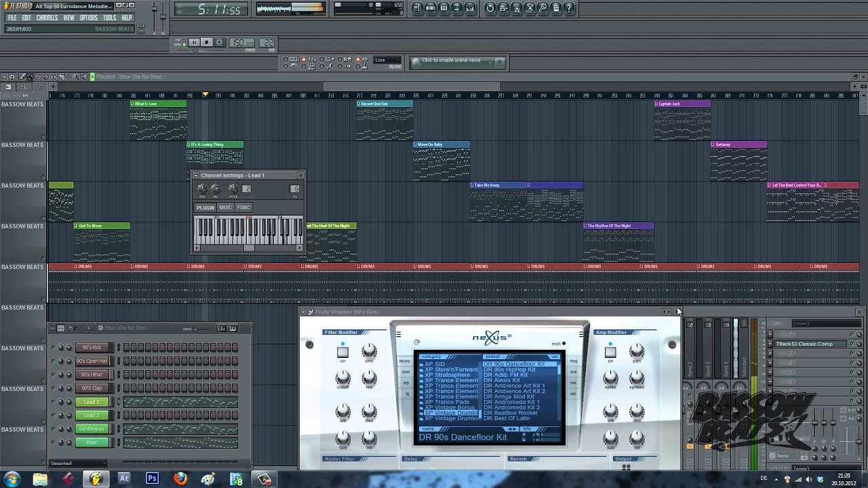This screenshot has width=868, height=488.
Task: Open the Line snap dropdown
Action: coord(387,60)
